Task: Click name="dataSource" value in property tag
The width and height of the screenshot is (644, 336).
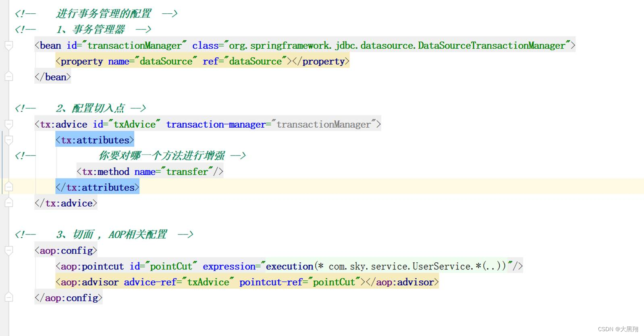Action: click(166, 61)
